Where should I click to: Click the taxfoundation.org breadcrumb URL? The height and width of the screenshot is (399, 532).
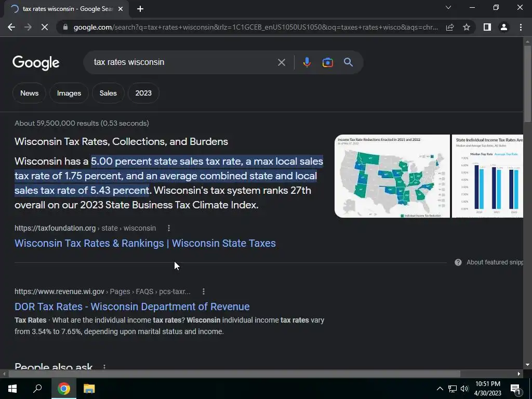85,229
